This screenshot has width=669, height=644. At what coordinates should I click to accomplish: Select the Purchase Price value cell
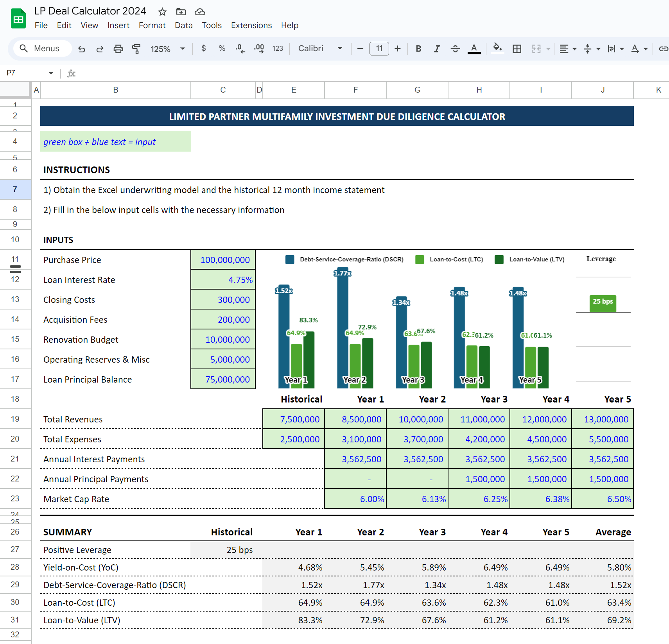point(222,259)
